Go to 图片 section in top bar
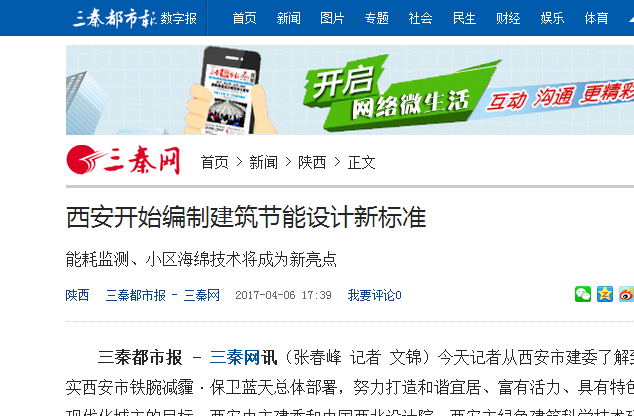The image size is (634, 416). coord(332,18)
